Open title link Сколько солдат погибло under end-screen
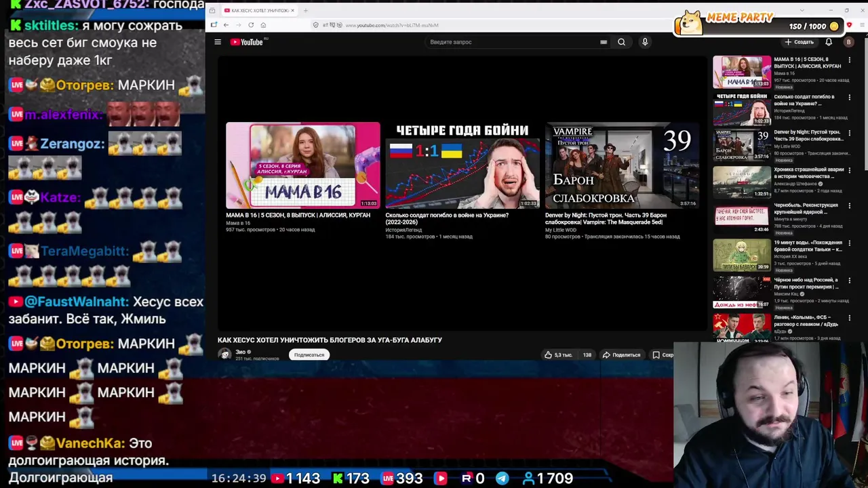Viewport: 868px width, 488px height. point(448,218)
